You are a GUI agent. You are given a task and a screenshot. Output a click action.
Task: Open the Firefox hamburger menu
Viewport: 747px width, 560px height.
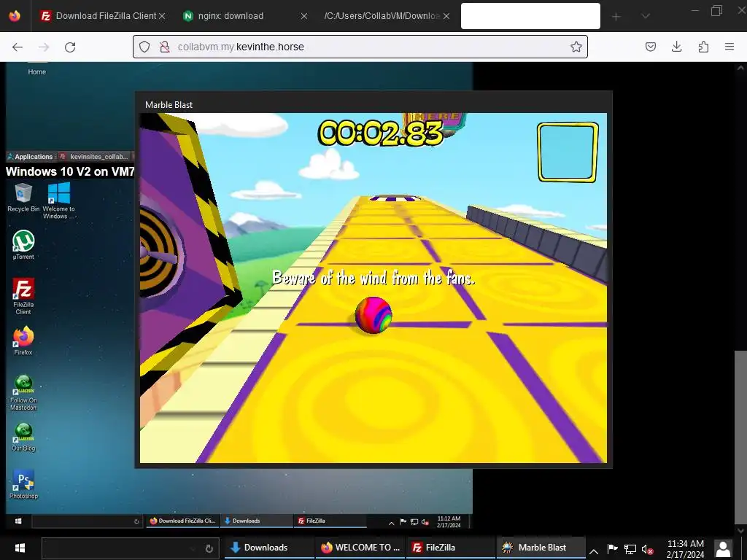tap(729, 47)
